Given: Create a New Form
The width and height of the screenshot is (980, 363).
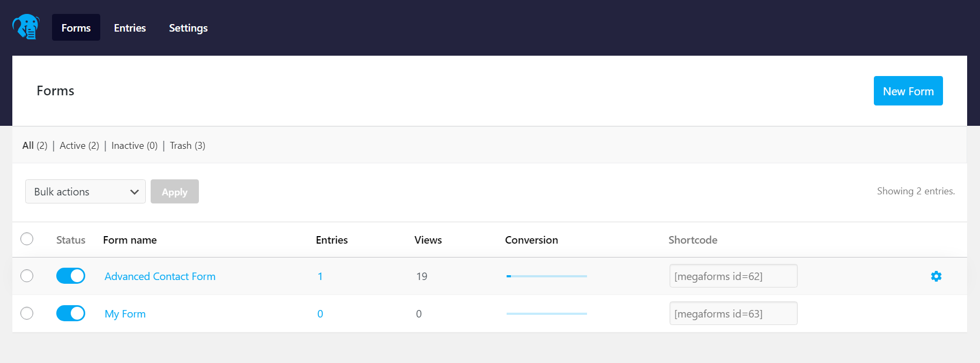Looking at the screenshot, I should click(x=908, y=91).
